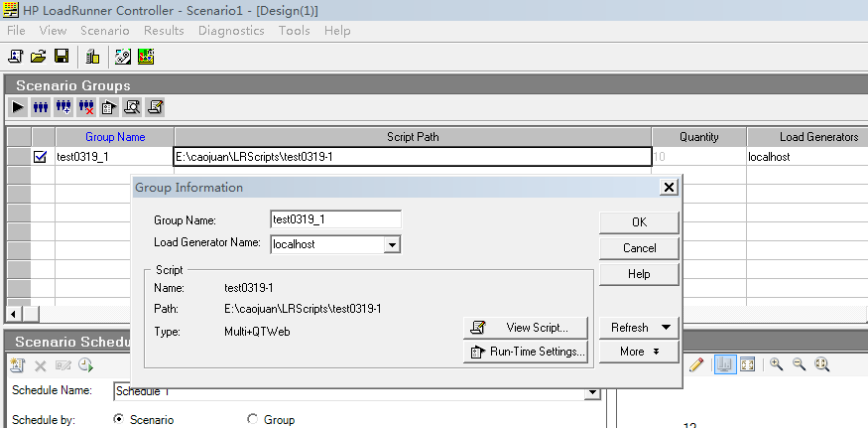Open the Analysis tool toolbar icon
Viewport: 868px width, 428px height.
coord(146,56)
